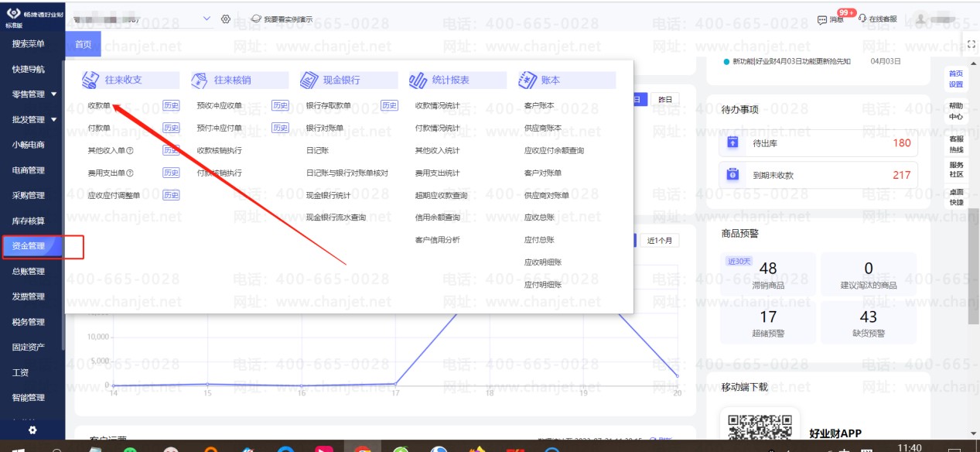Open 付款单 in the 往来收支 column

[99, 128]
